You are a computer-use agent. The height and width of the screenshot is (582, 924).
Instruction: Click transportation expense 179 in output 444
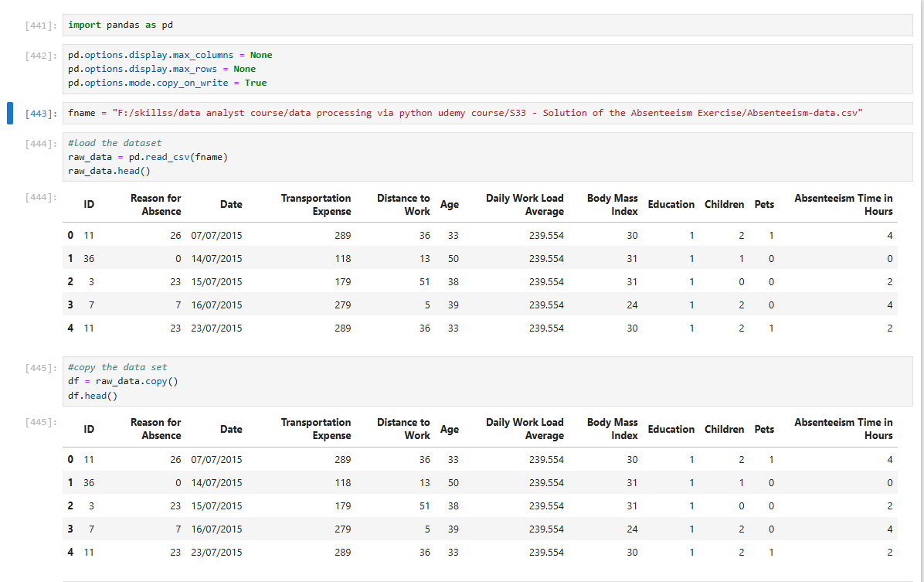click(343, 282)
